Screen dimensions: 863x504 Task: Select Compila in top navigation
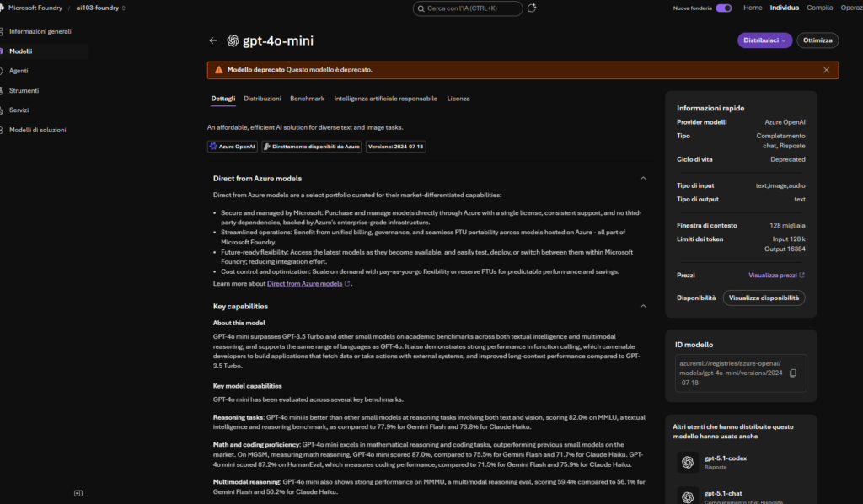tap(819, 8)
